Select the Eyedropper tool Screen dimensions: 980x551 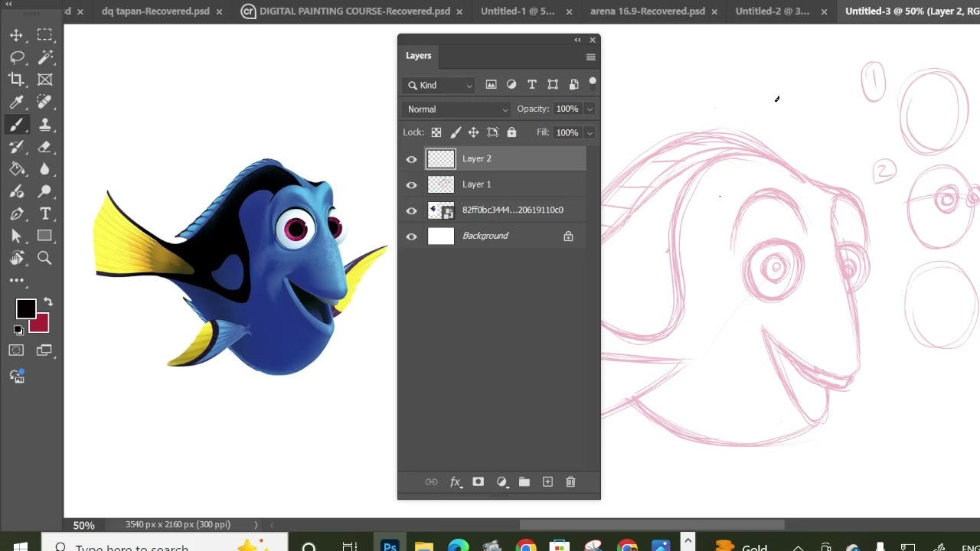[16, 102]
